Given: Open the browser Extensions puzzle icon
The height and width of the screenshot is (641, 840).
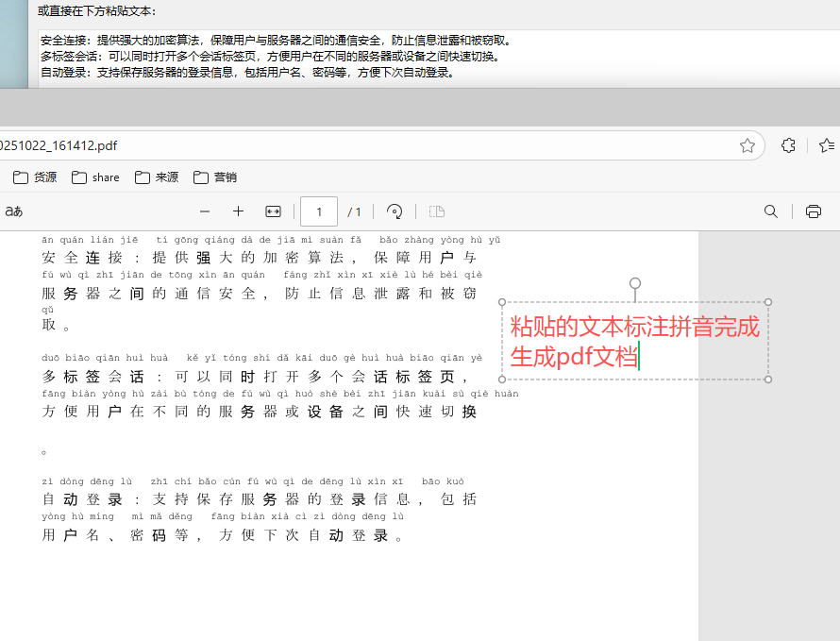Looking at the screenshot, I should [787, 145].
